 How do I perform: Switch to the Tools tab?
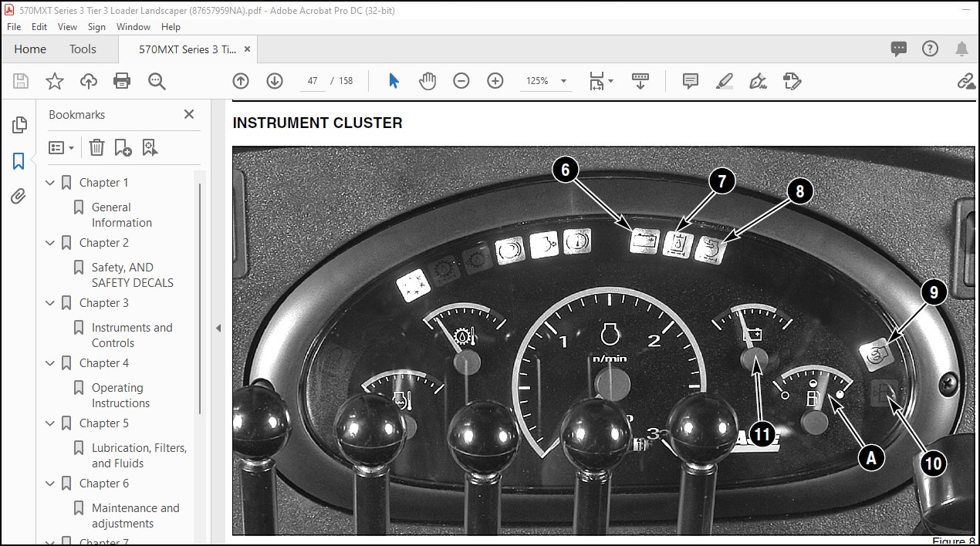coord(83,49)
